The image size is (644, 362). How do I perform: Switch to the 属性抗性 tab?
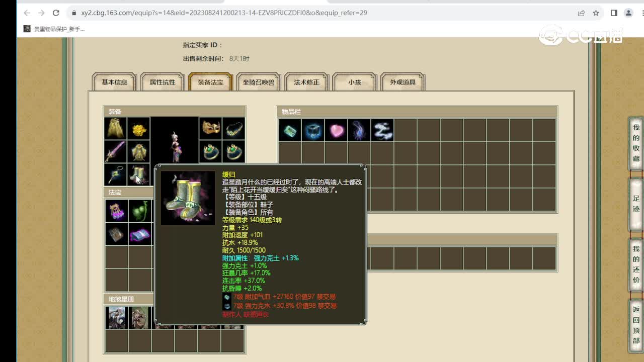coord(163,82)
